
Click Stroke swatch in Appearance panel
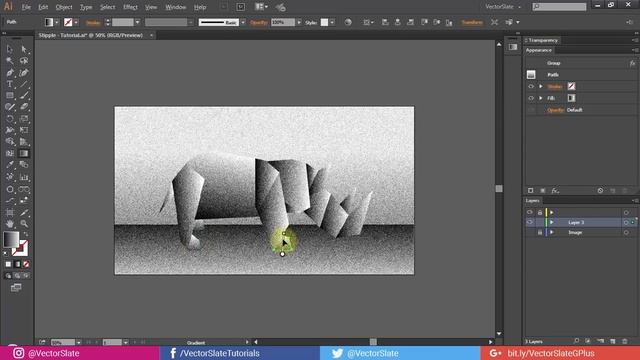[571, 87]
